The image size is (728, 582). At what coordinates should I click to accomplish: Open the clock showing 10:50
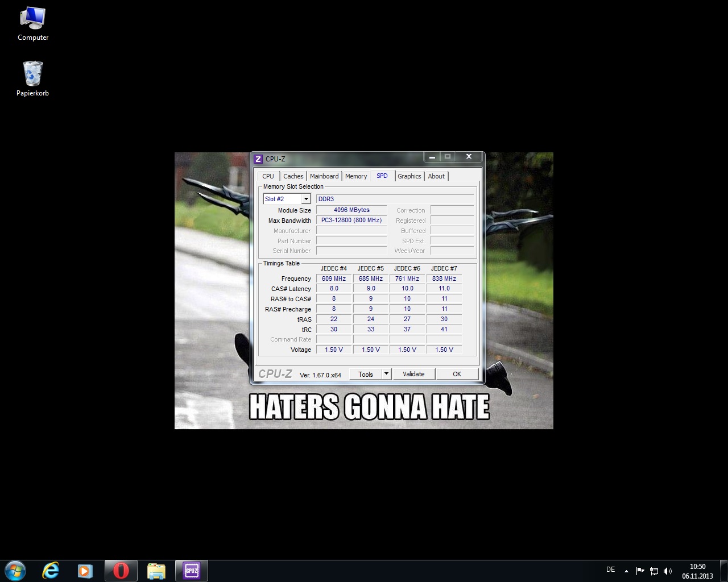[697, 571]
